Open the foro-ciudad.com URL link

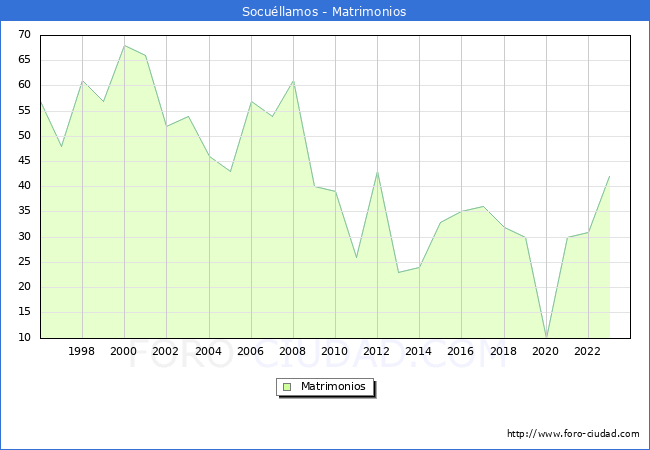coord(573,434)
